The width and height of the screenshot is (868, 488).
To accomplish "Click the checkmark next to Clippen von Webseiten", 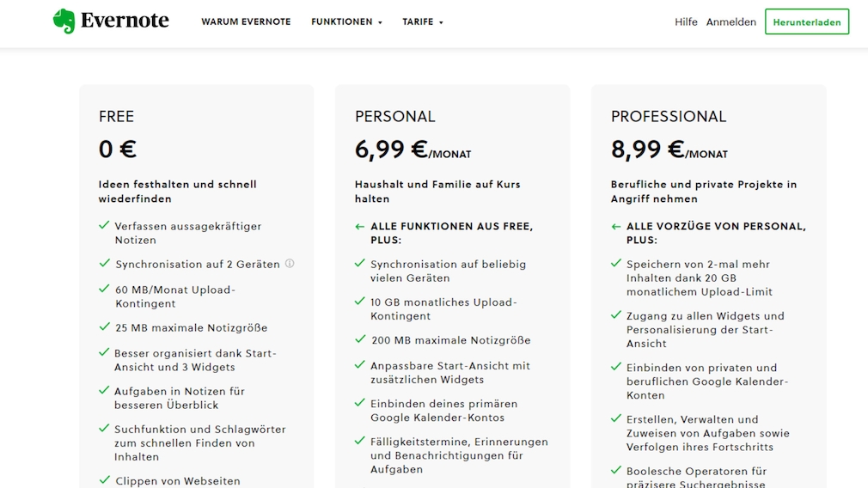I will pos(104,479).
